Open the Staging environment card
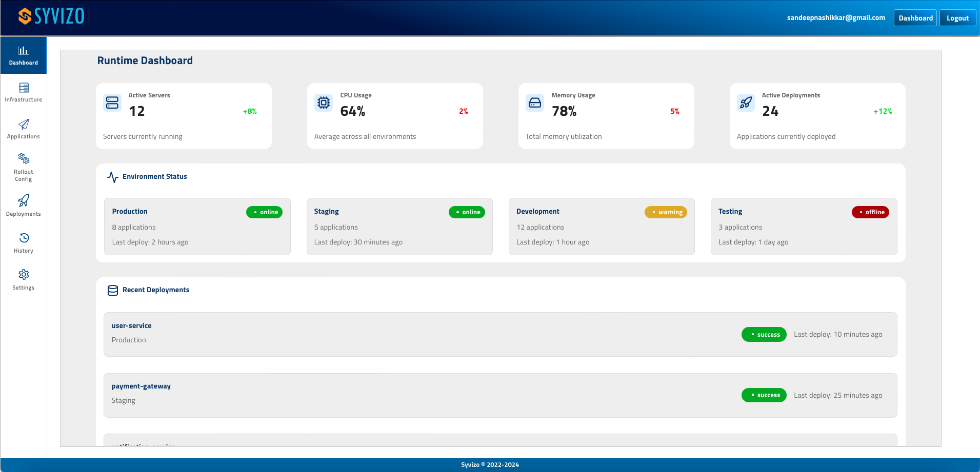The image size is (980, 472). tap(399, 227)
